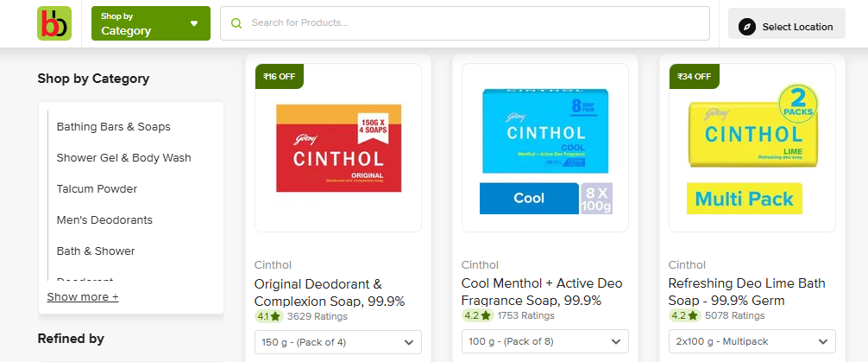Click the green star beside 1753 Ratings
The height and width of the screenshot is (362, 868).
[x=486, y=315]
